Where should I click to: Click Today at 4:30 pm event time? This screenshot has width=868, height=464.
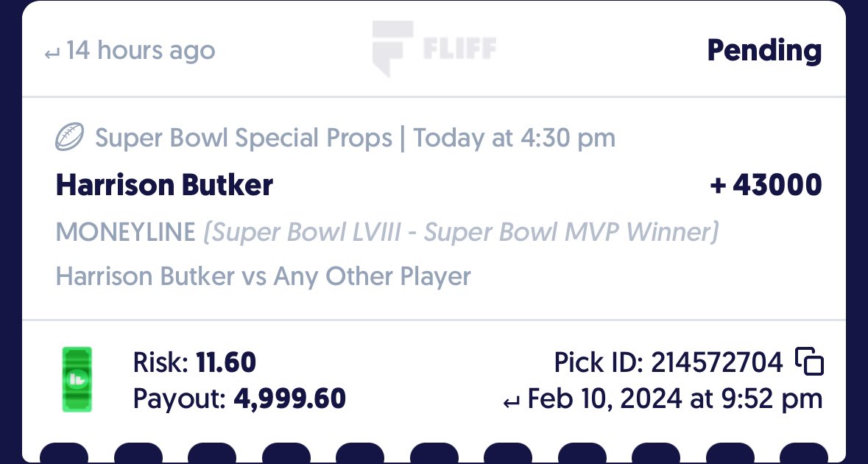point(515,137)
